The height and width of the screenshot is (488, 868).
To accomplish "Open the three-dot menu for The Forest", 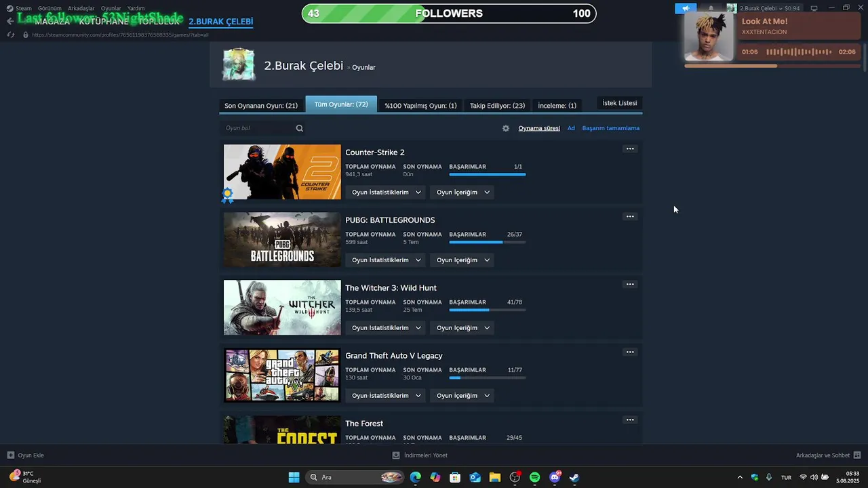I will tap(630, 420).
